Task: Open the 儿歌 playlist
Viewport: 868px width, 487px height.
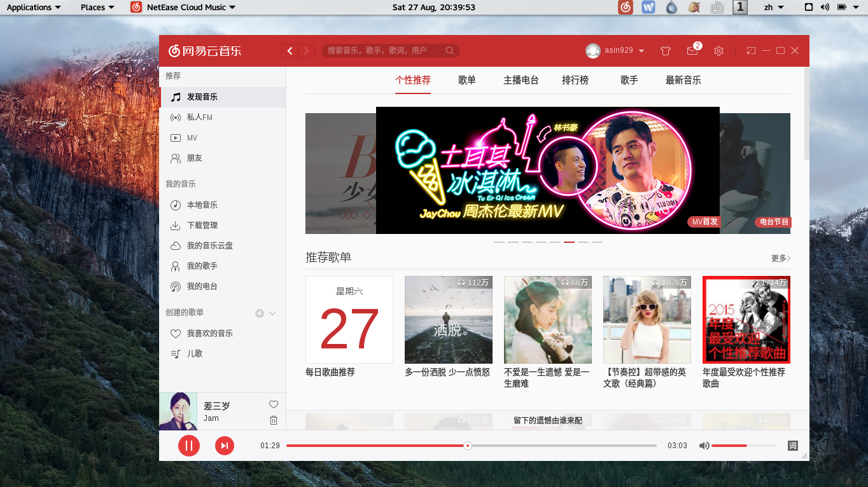Action: point(223,354)
